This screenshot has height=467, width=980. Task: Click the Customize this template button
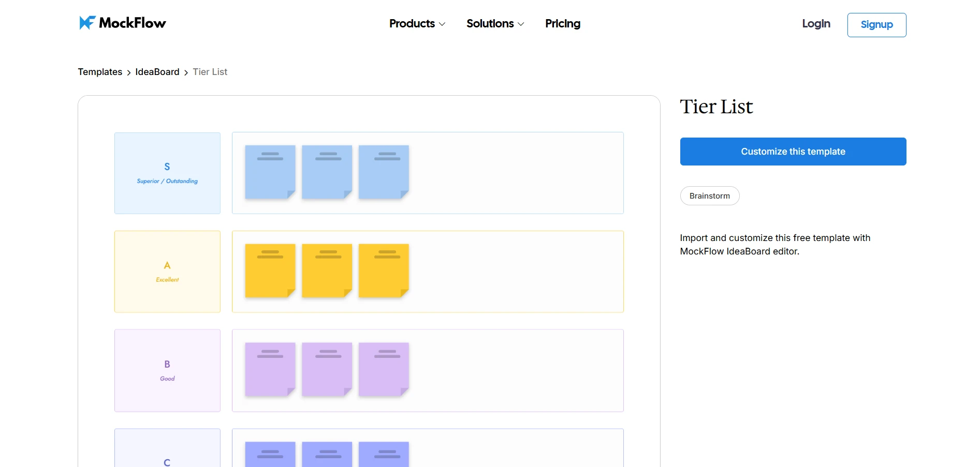tap(793, 152)
